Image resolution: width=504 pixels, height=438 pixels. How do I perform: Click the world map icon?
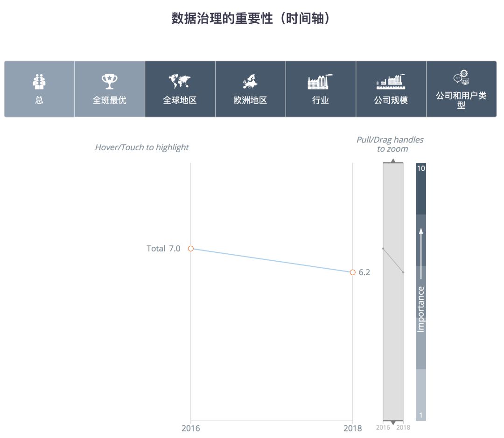coord(180,82)
